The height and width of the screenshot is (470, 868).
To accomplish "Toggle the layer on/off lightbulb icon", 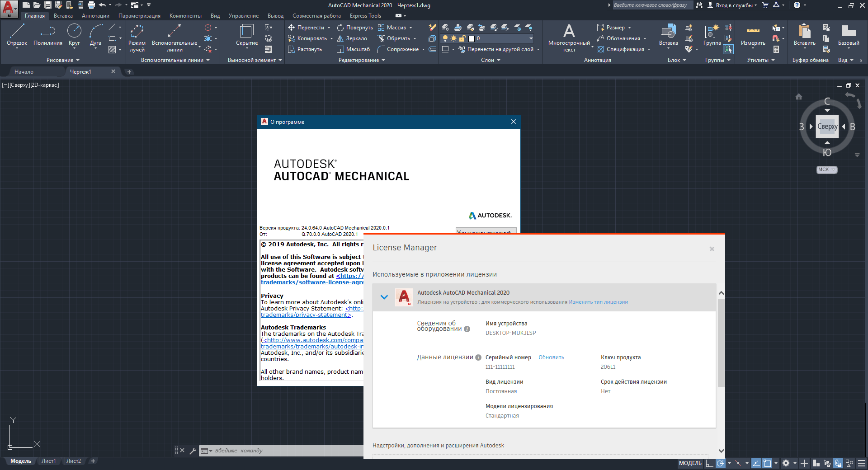I will (x=445, y=38).
